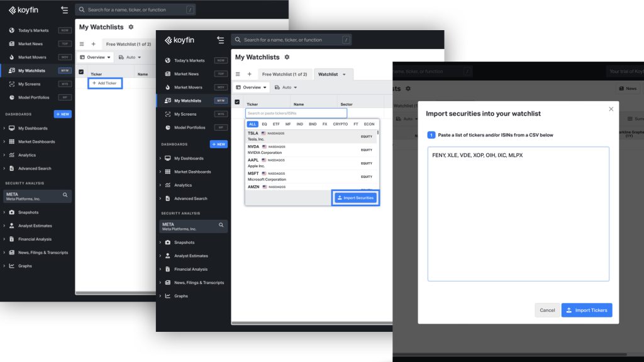
Task: Collapse sidebar icon in left window
Action: pos(65,10)
